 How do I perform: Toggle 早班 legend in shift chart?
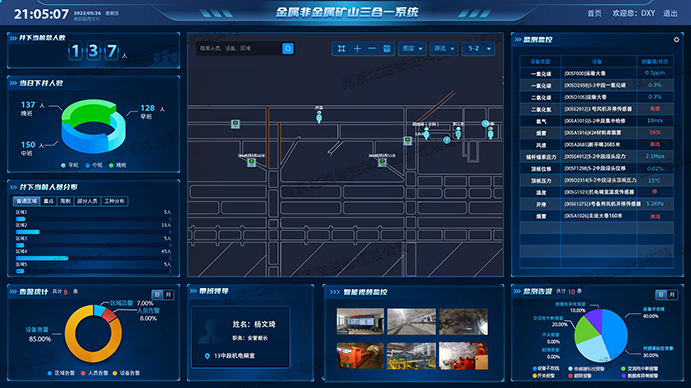point(70,165)
